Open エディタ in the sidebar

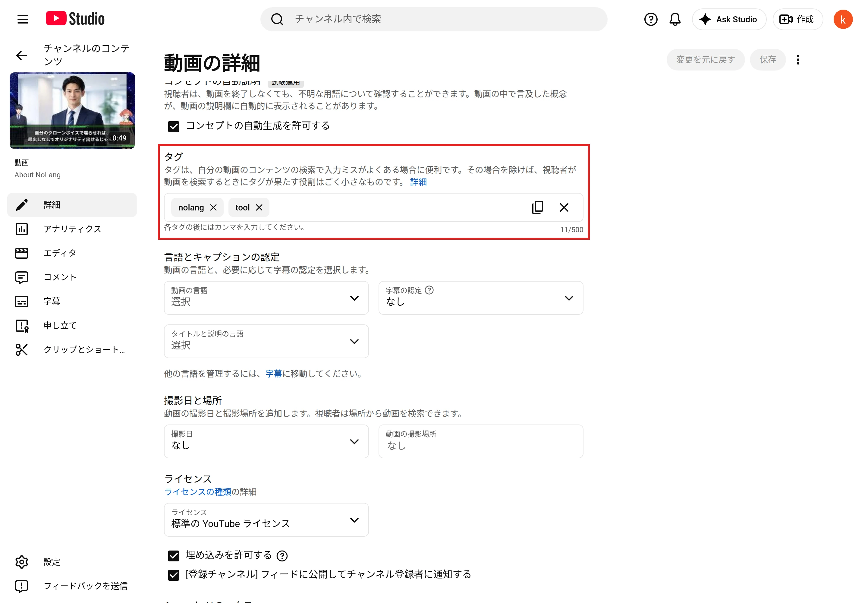pyautogui.click(x=72, y=253)
